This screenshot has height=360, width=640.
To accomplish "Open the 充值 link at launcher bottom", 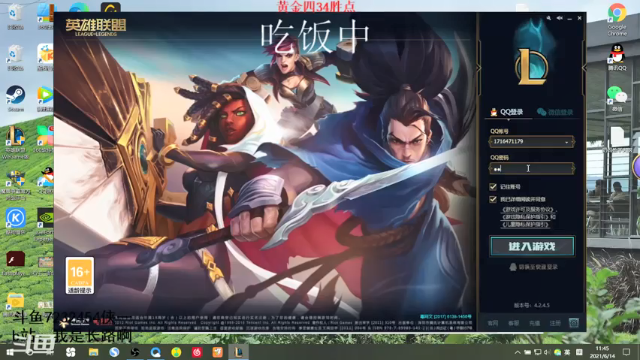I will (x=534, y=323).
